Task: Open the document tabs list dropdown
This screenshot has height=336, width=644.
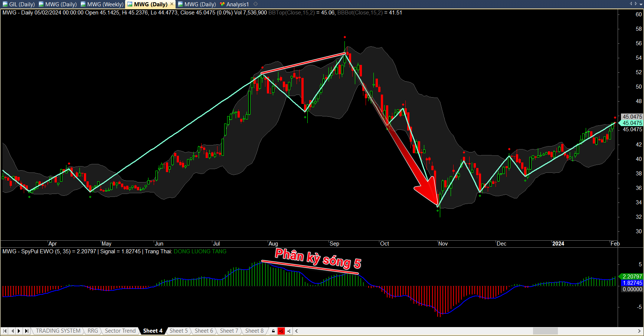Action: 641,4
